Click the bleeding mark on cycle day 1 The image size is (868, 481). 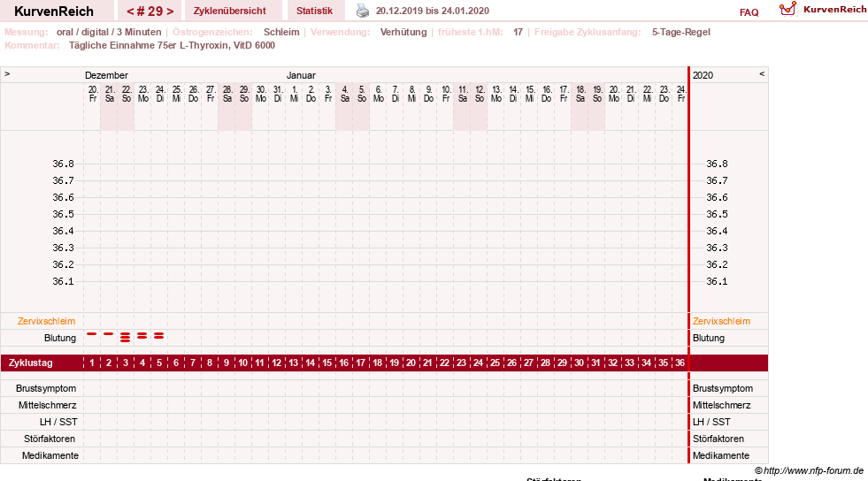[92, 334]
